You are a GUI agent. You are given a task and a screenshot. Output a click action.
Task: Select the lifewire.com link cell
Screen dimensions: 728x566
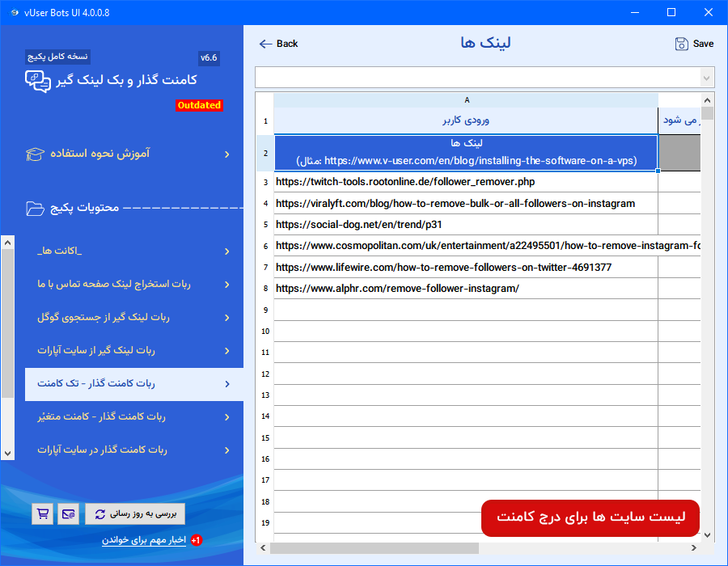pos(466,267)
